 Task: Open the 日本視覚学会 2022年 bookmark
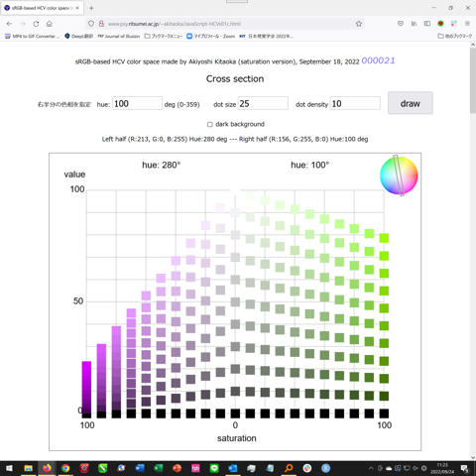pos(266,36)
